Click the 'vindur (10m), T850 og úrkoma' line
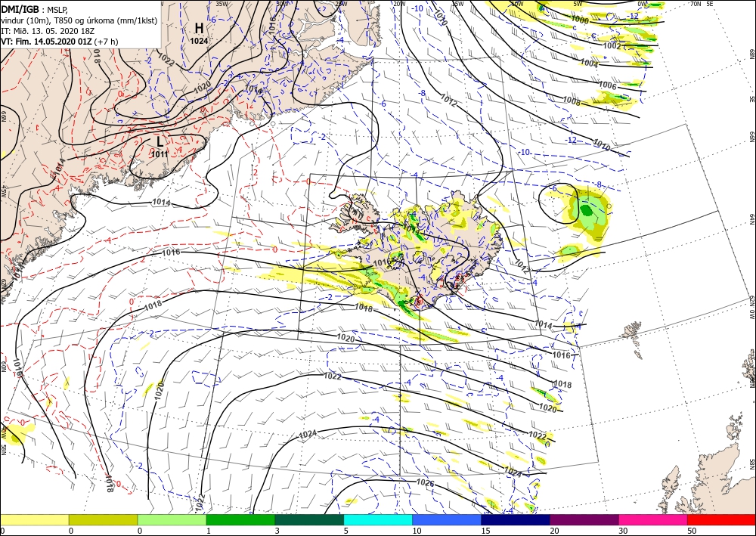 pyautogui.click(x=79, y=20)
